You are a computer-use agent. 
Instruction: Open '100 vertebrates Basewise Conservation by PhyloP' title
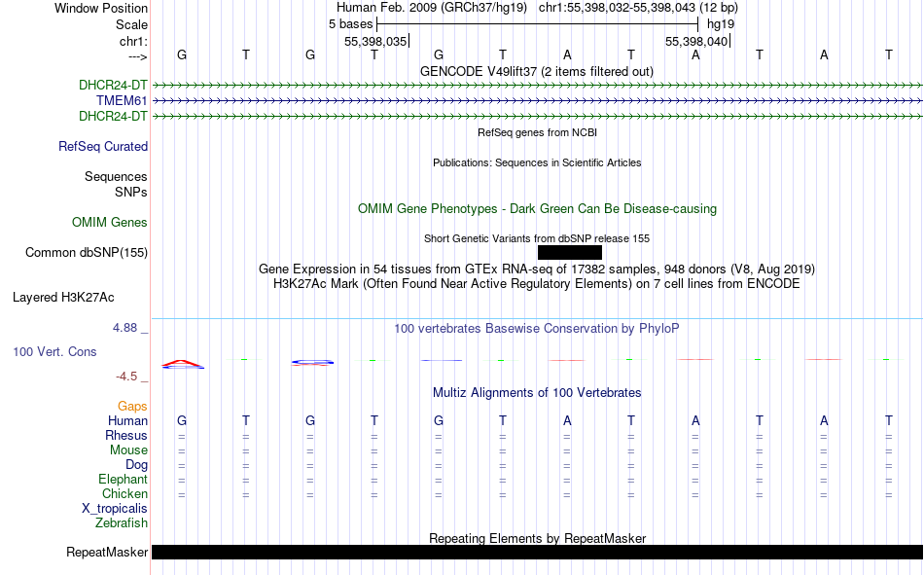click(537, 329)
